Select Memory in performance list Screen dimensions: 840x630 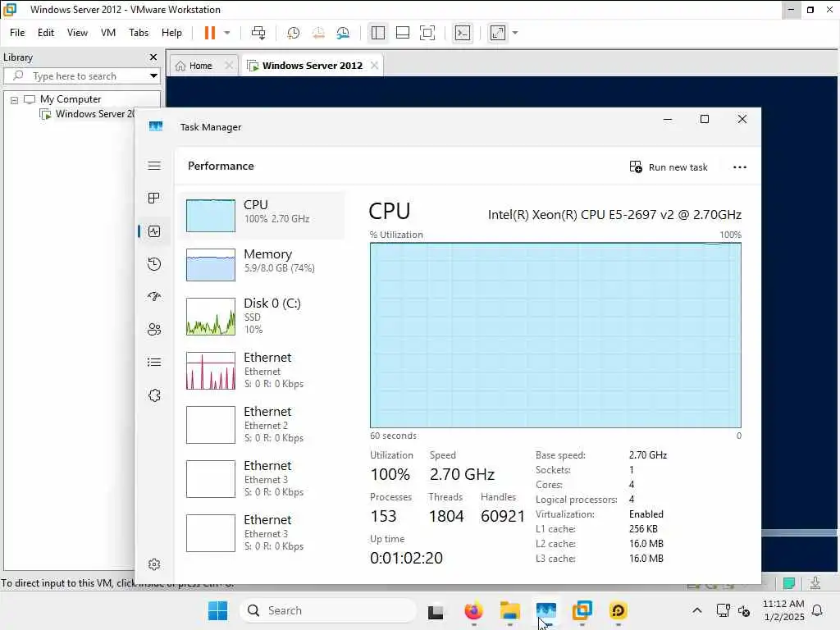(262, 264)
